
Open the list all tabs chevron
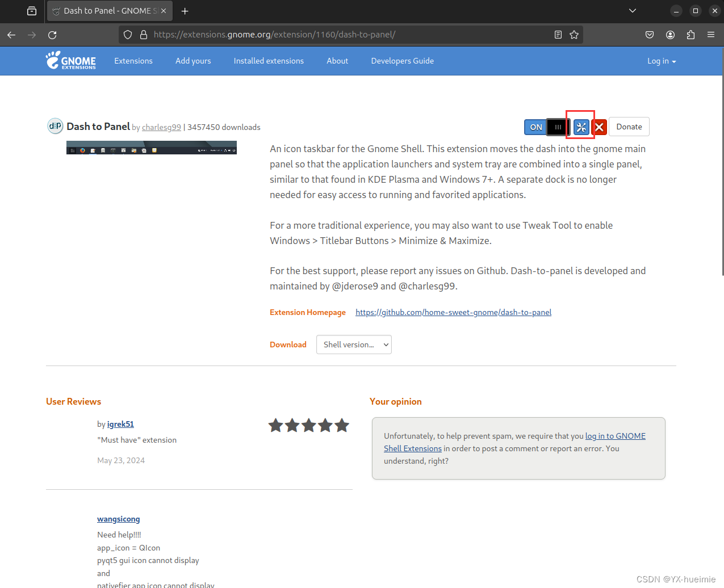pyautogui.click(x=633, y=11)
